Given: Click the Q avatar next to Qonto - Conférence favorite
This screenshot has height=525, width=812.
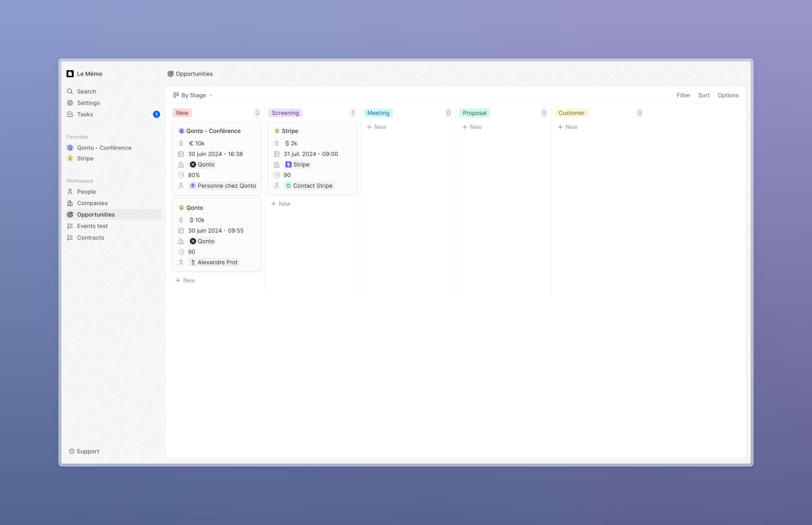Looking at the screenshot, I should point(70,148).
